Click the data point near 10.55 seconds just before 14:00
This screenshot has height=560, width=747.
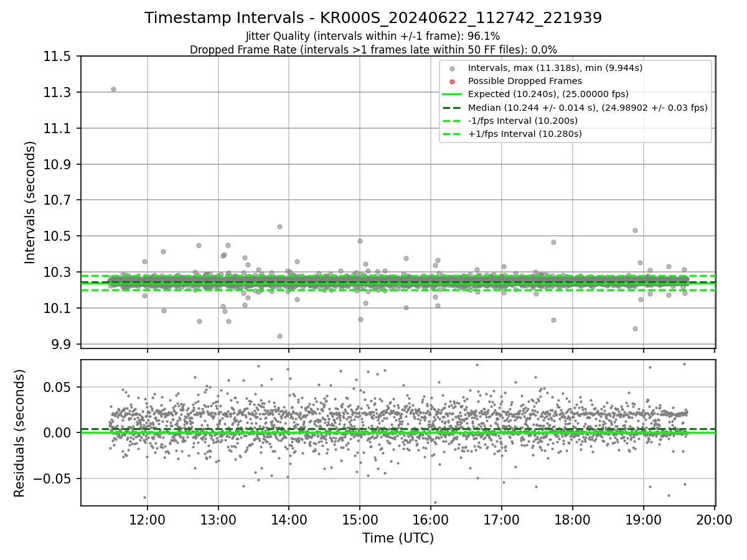[280, 226]
